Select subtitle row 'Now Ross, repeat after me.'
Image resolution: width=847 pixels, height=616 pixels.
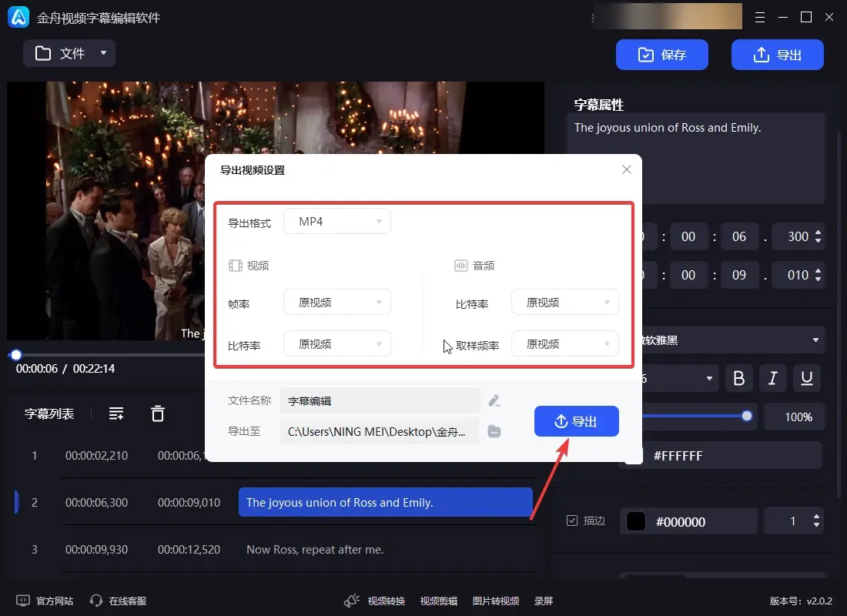[x=315, y=549]
